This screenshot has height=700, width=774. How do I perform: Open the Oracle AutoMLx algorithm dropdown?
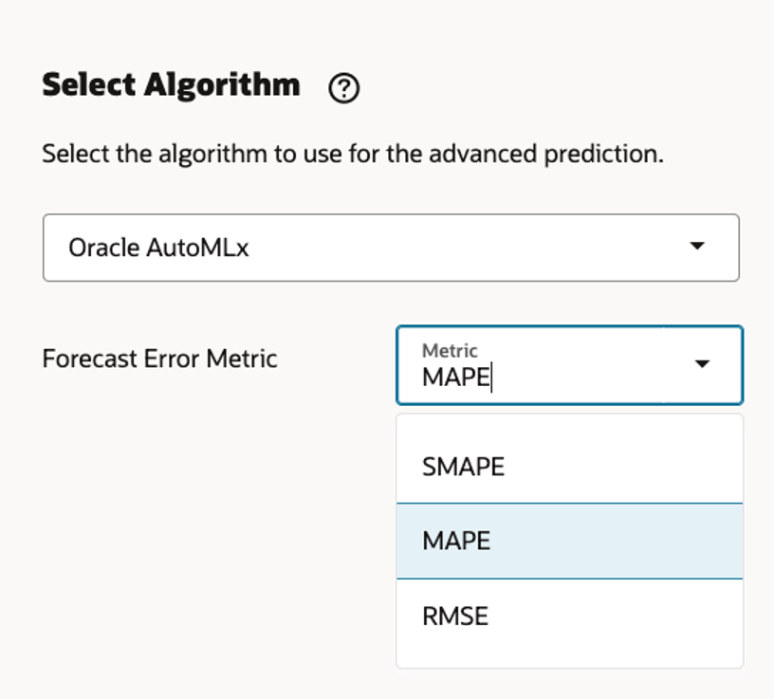pyautogui.click(x=390, y=248)
